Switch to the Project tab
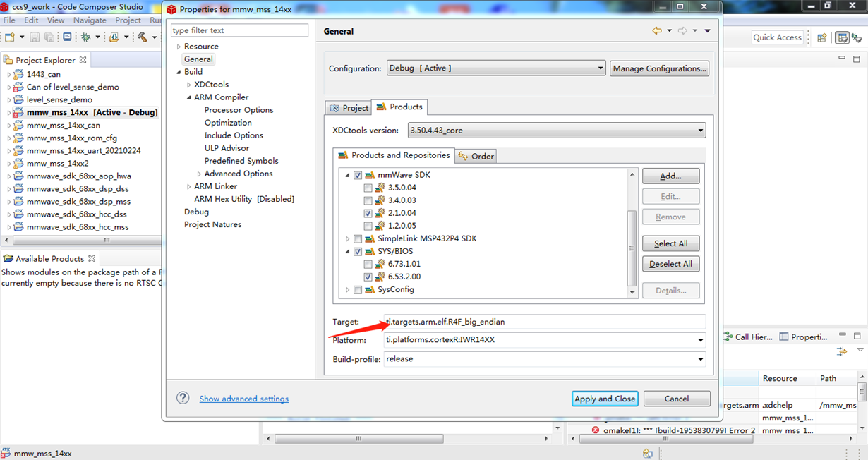868x460 pixels. click(348, 107)
